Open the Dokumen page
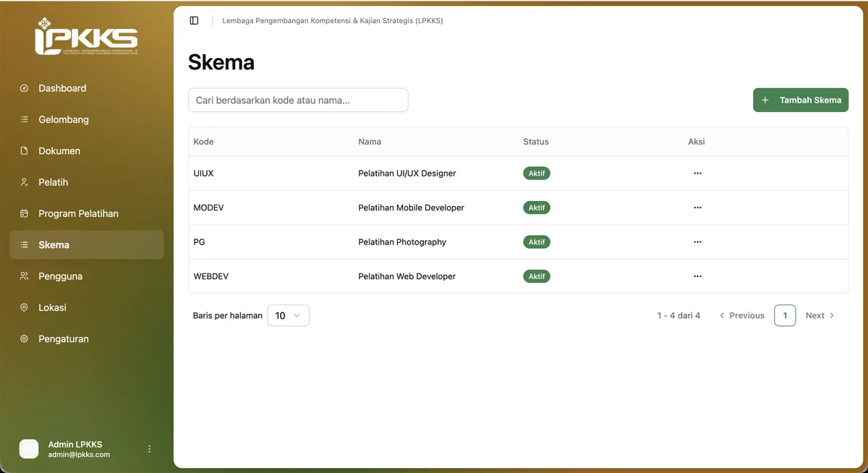This screenshot has width=868, height=473. (87, 151)
